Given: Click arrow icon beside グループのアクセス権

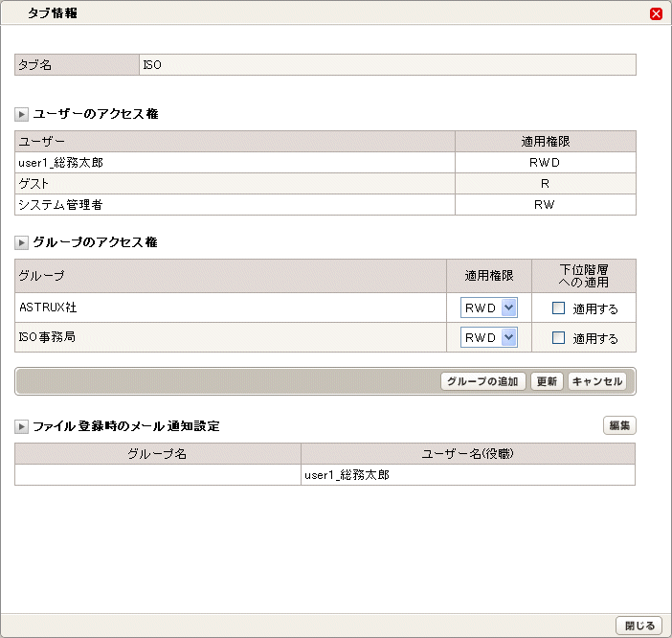Looking at the screenshot, I should (21, 242).
